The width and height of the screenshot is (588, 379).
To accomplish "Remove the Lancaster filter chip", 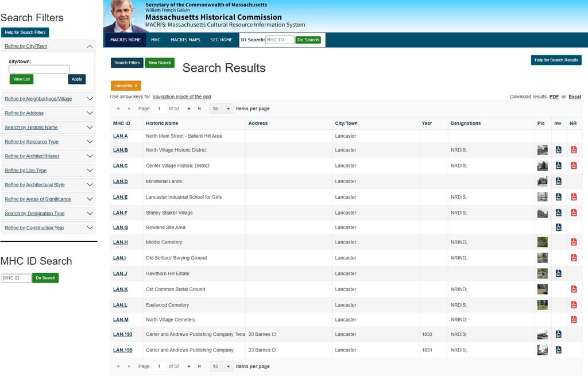I will pyautogui.click(x=136, y=84).
